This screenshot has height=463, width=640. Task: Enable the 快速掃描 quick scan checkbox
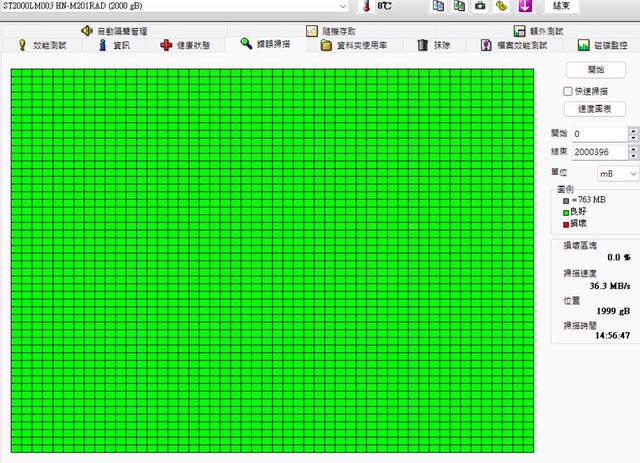[x=568, y=91]
